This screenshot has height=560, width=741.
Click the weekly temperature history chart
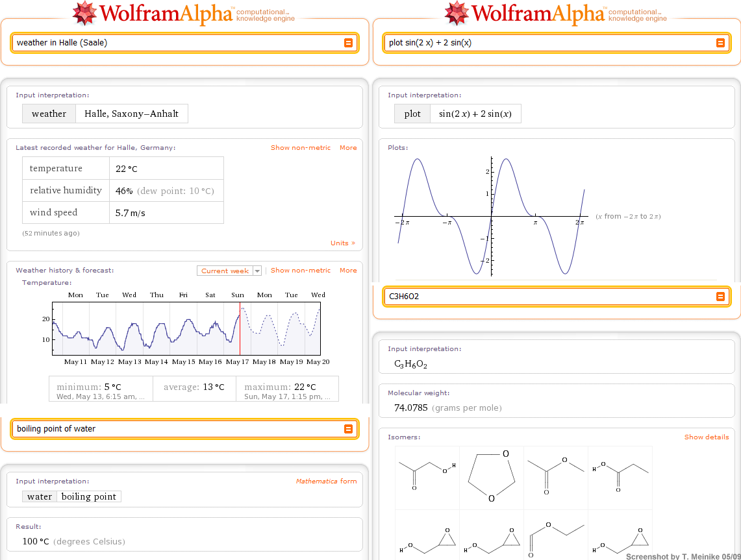pos(186,328)
